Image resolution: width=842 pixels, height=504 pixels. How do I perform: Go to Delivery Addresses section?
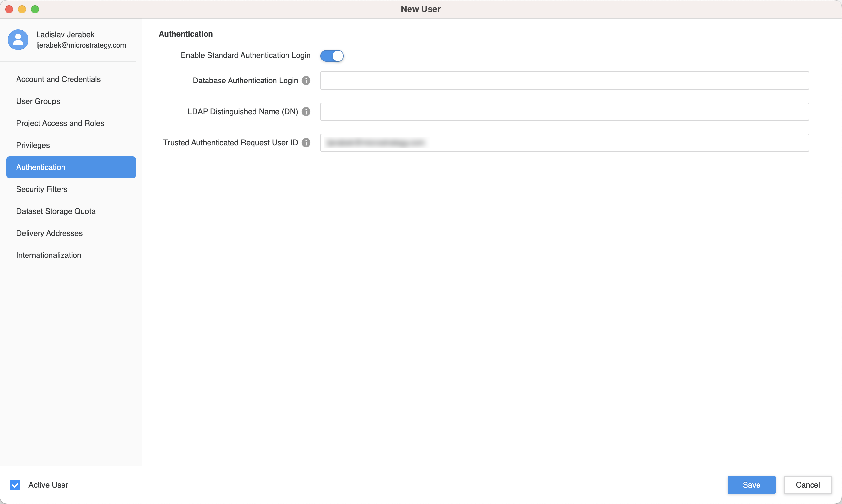pyautogui.click(x=49, y=233)
